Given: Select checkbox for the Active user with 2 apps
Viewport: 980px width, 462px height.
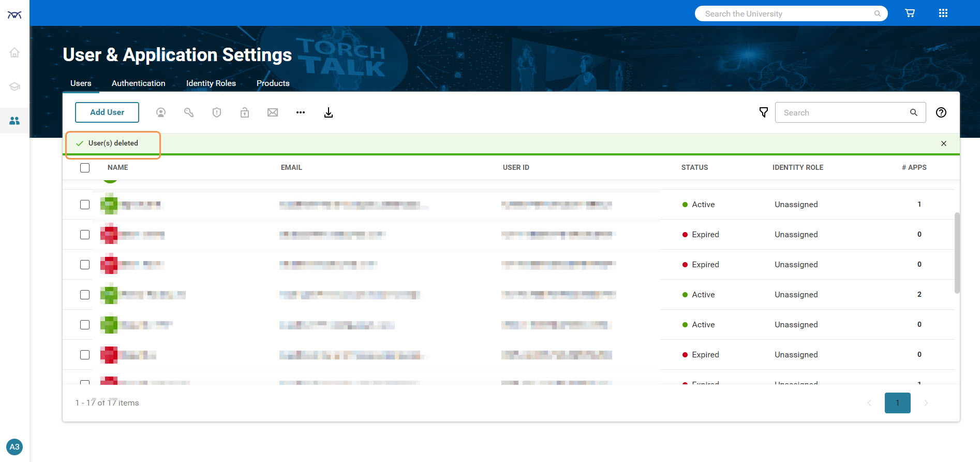Looking at the screenshot, I should click(x=85, y=295).
